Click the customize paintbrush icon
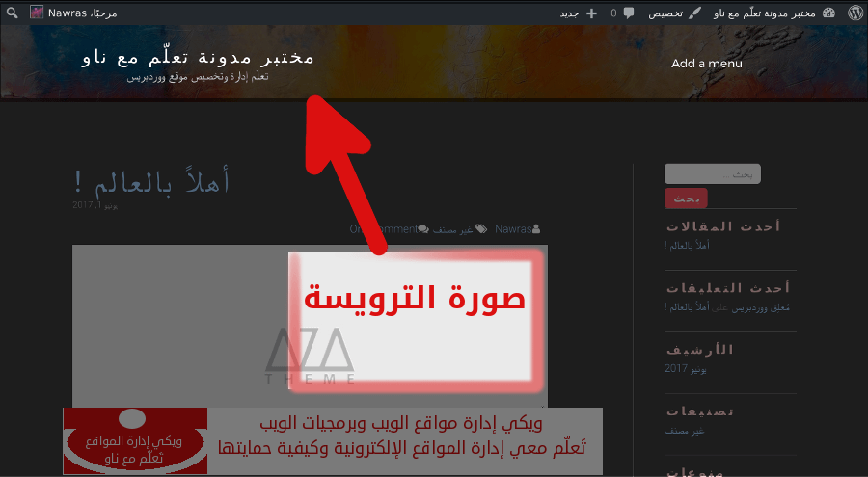 point(694,13)
